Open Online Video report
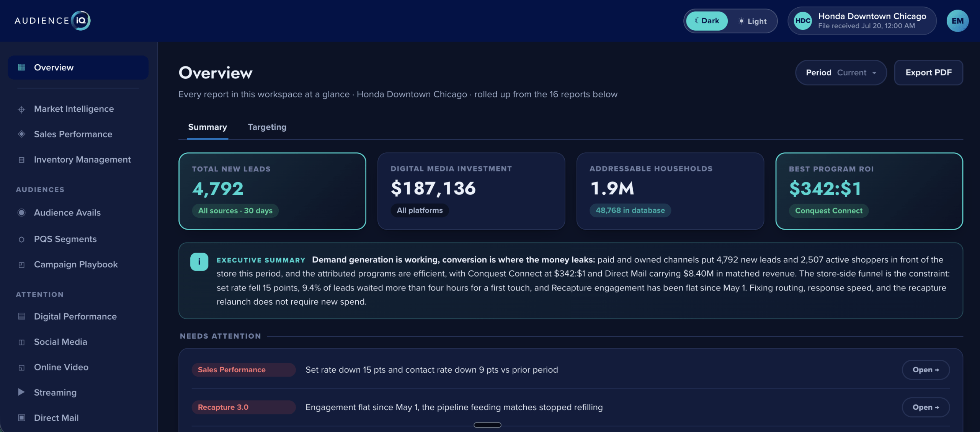 [78, 367]
